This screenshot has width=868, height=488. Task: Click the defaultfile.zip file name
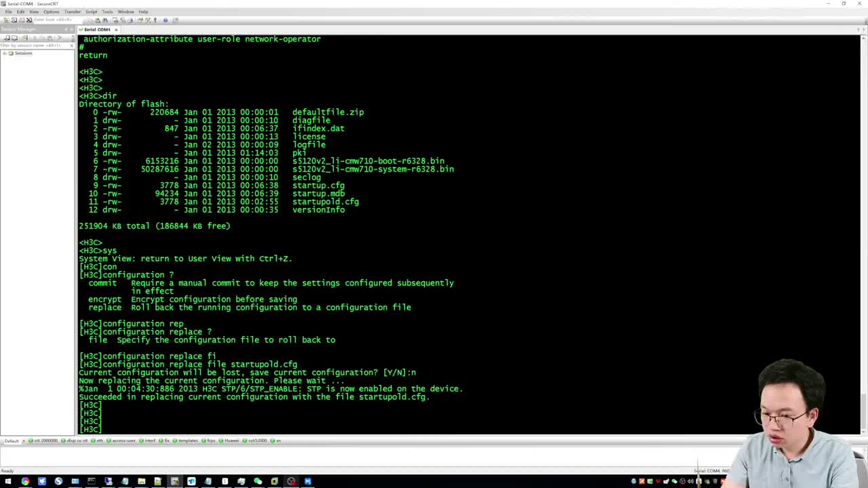click(328, 112)
